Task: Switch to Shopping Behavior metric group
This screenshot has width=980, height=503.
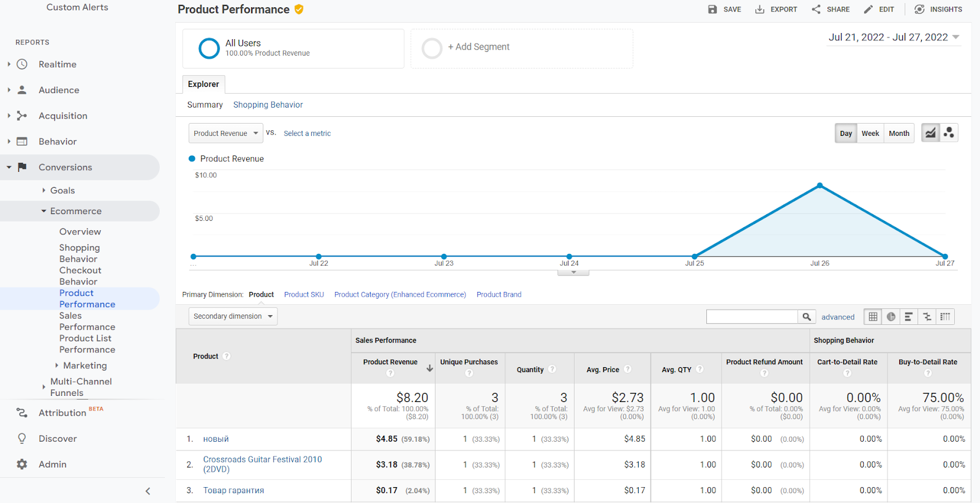Action: pos(268,105)
